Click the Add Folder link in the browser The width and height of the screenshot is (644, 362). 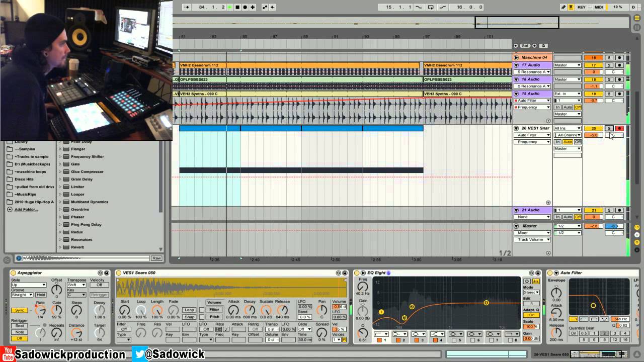click(x=26, y=210)
